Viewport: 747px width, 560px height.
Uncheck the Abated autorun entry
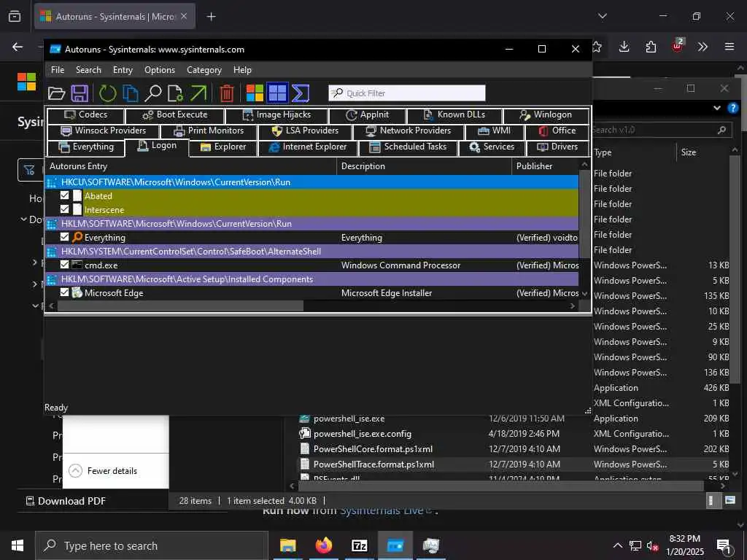(65, 195)
